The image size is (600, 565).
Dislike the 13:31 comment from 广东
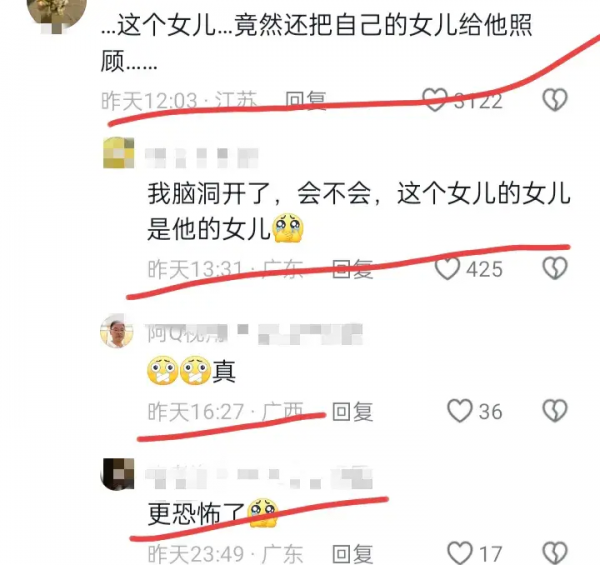(x=555, y=267)
